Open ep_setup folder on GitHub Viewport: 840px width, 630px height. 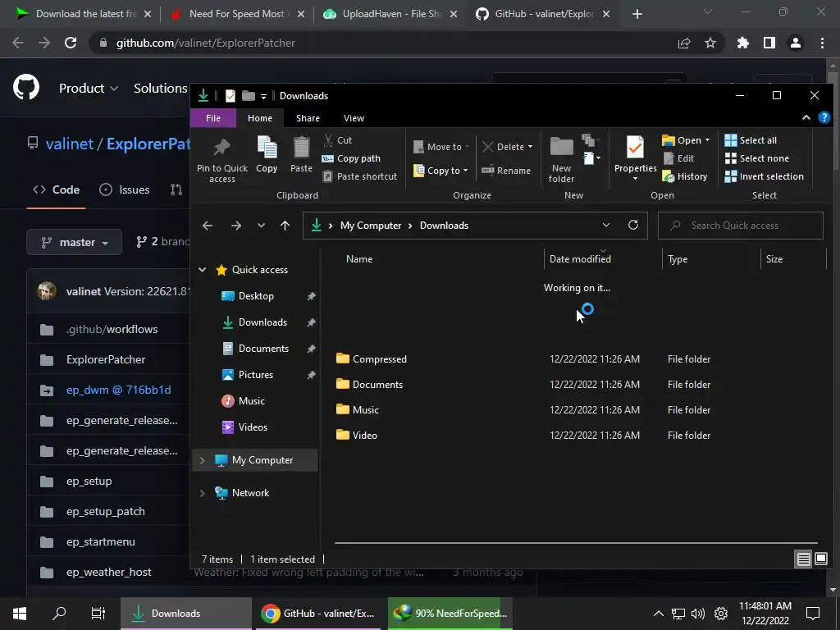[89, 481]
